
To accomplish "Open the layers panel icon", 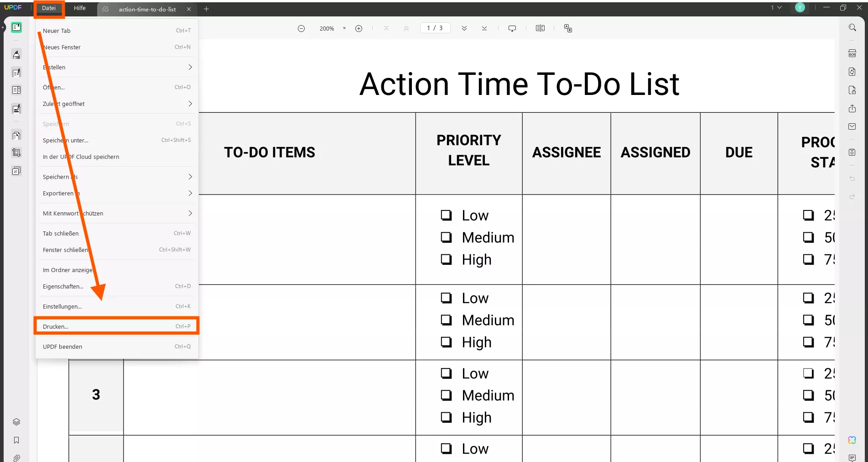I will (x=16, y=422).
